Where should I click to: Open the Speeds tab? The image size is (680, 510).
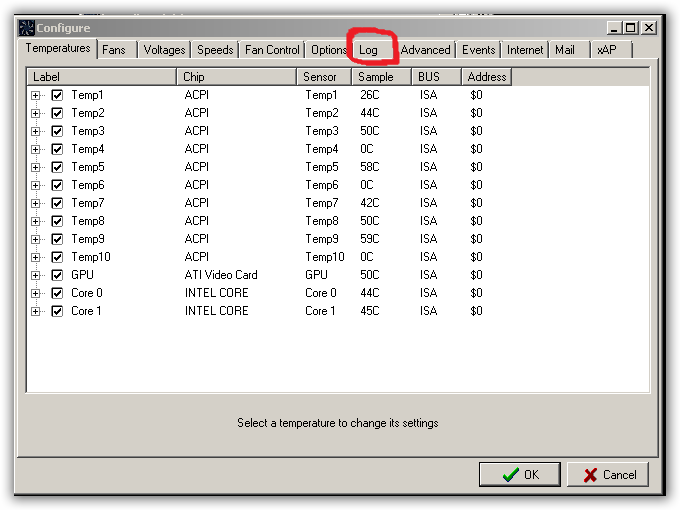tap(215, 50)
